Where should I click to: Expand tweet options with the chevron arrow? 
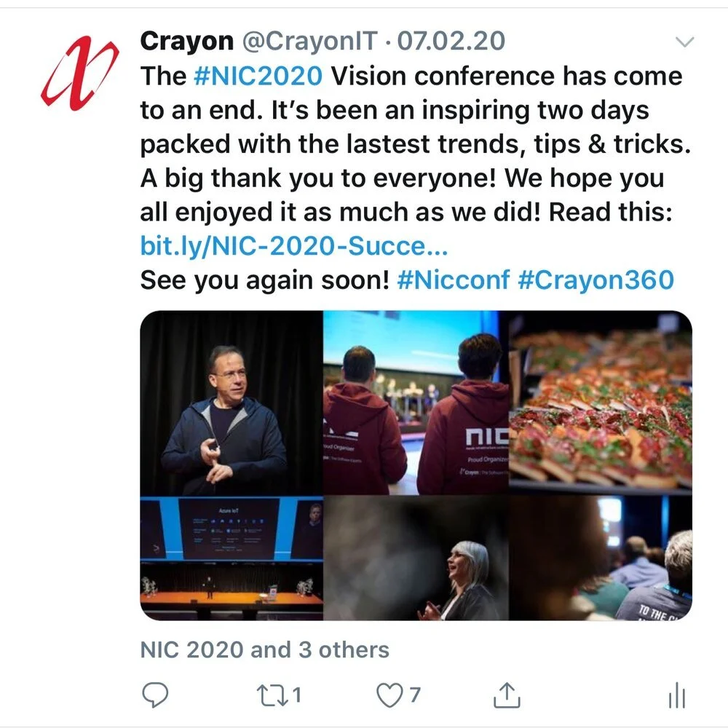click(684, 41)
